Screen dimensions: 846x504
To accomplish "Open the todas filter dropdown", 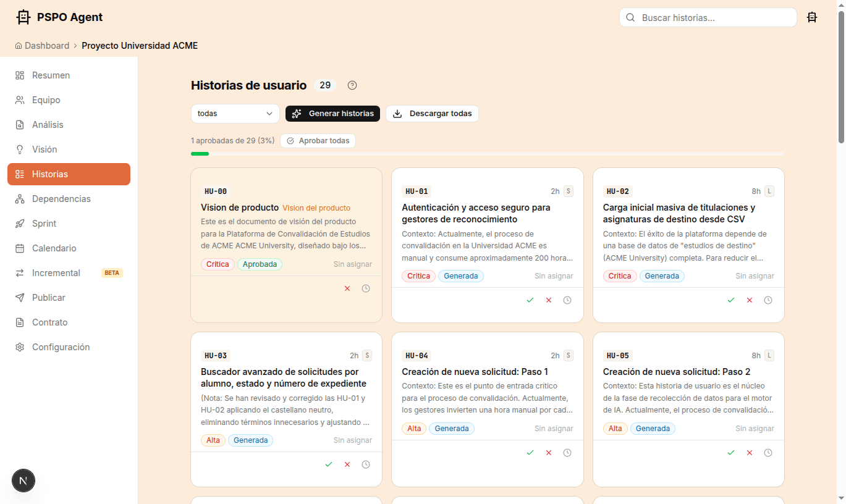I will (235, 114).
